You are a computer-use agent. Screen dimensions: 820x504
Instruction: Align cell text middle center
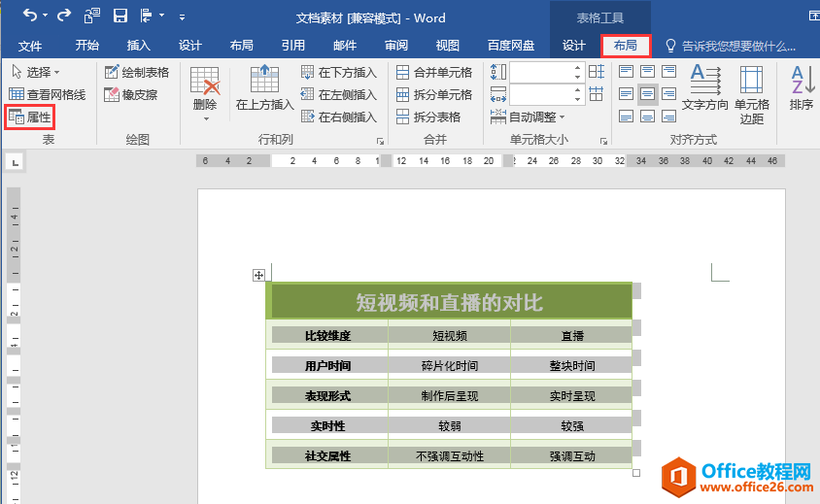click(647, 94)
